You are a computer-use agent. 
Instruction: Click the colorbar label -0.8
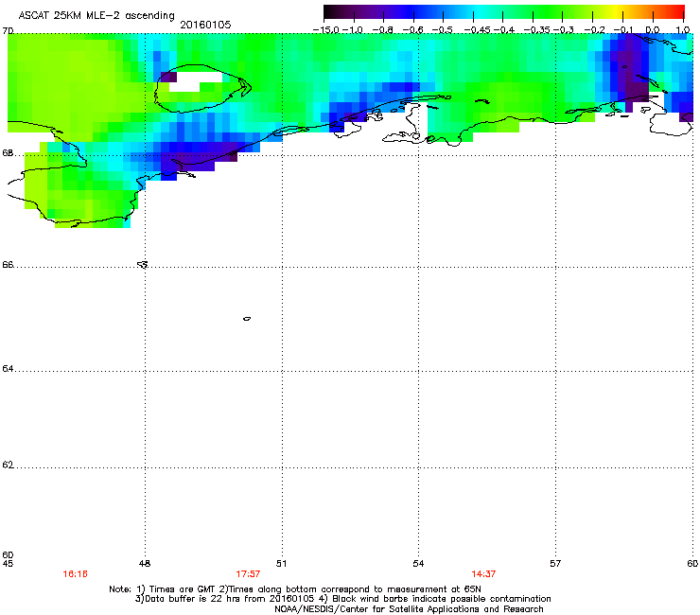point(383,30)
